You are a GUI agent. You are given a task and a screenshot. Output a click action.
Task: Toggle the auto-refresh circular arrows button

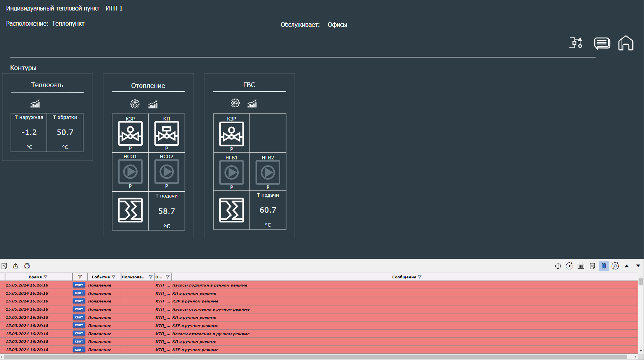[615, 266]
